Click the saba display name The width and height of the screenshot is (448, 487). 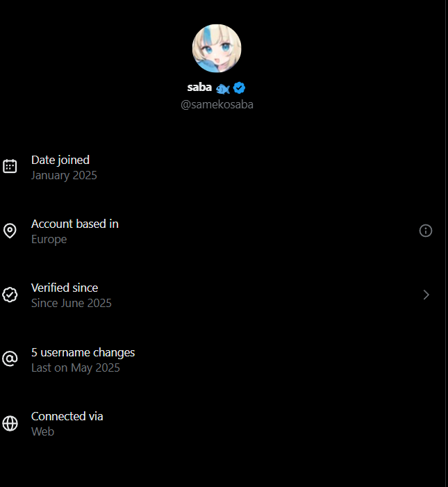(x=199, y=88)
